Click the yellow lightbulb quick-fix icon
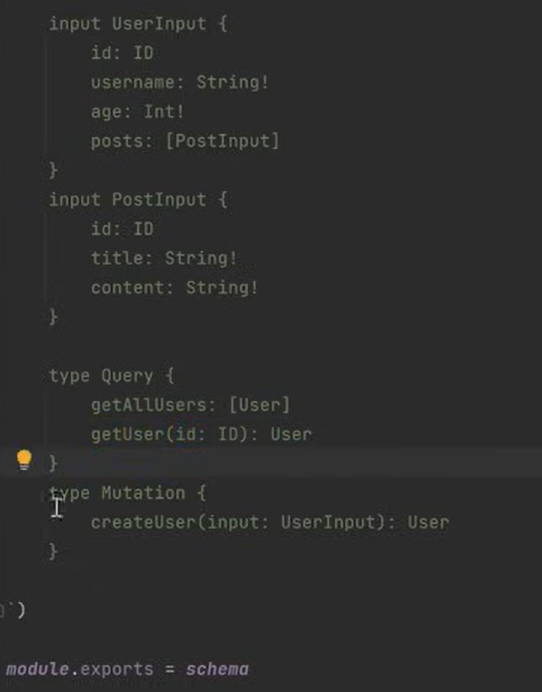 pyautogui.click(x=24, y=460)
